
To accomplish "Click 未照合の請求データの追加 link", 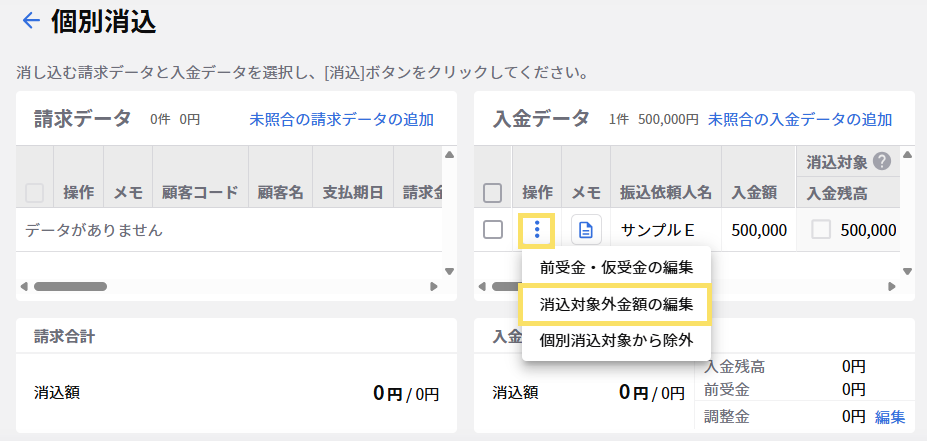I will click(341, 120).
